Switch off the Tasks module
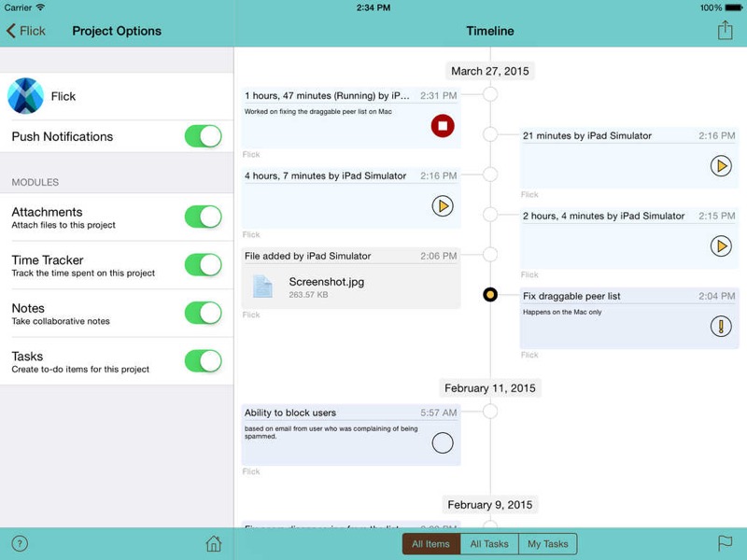This screenshot has height=560, width=747. 203,361
